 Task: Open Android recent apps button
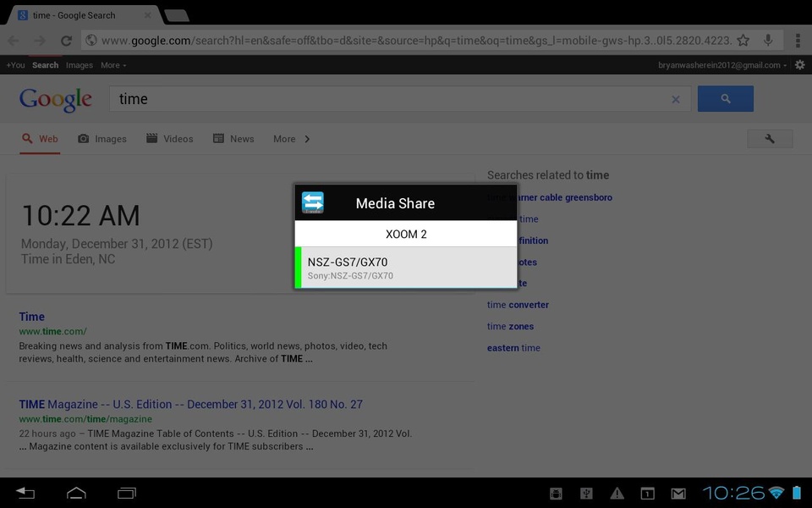click(127, 493)
